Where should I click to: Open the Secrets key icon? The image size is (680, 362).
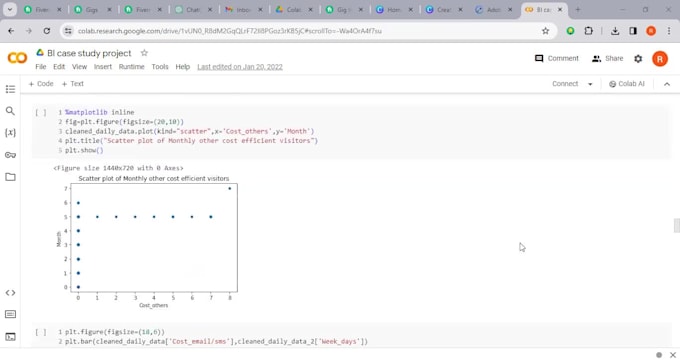tap(10, 155)
